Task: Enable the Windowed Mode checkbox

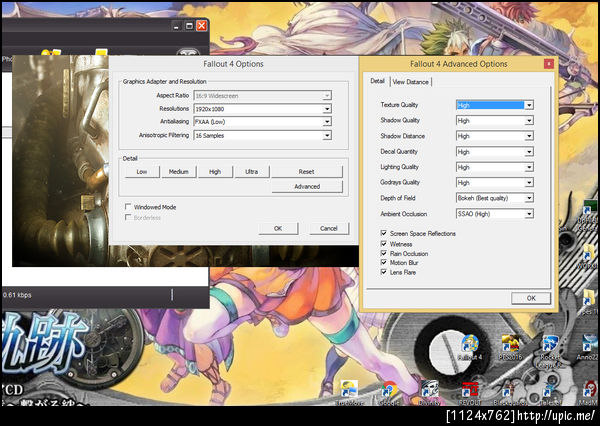Action: tap(128, 207)
